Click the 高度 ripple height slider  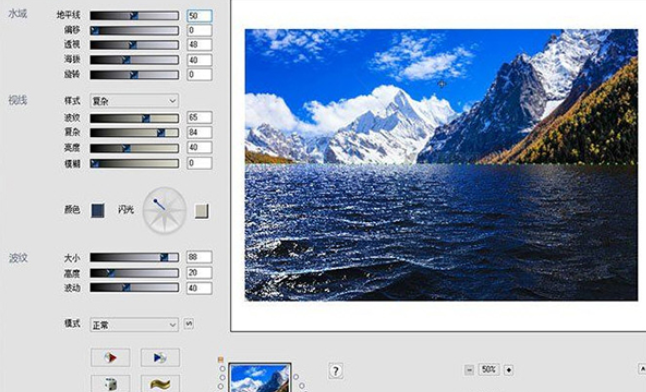(x=134, y=273)
